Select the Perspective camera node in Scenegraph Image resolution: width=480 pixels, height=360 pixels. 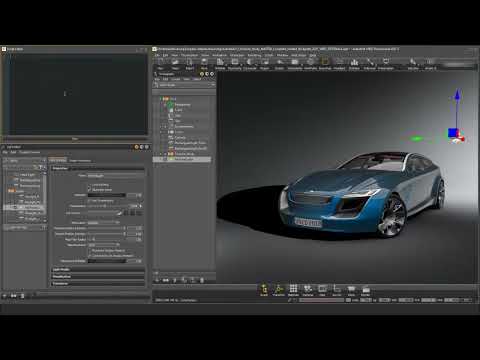[182, 105]
